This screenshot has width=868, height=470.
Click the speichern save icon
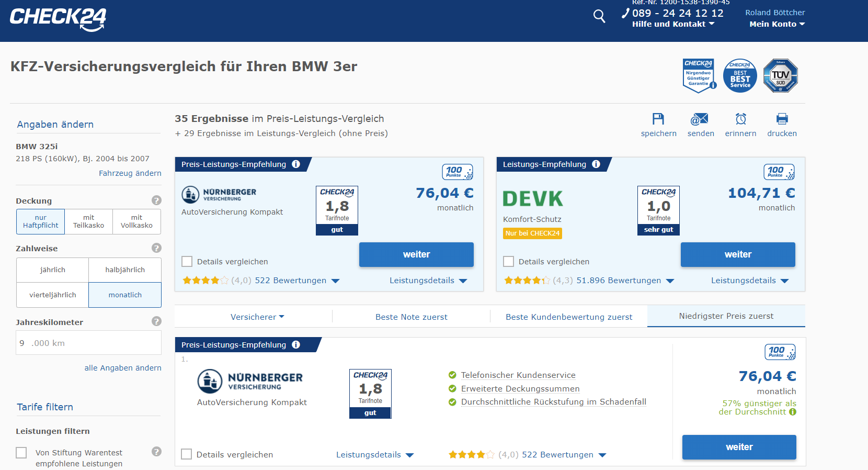tap(658, 119)
